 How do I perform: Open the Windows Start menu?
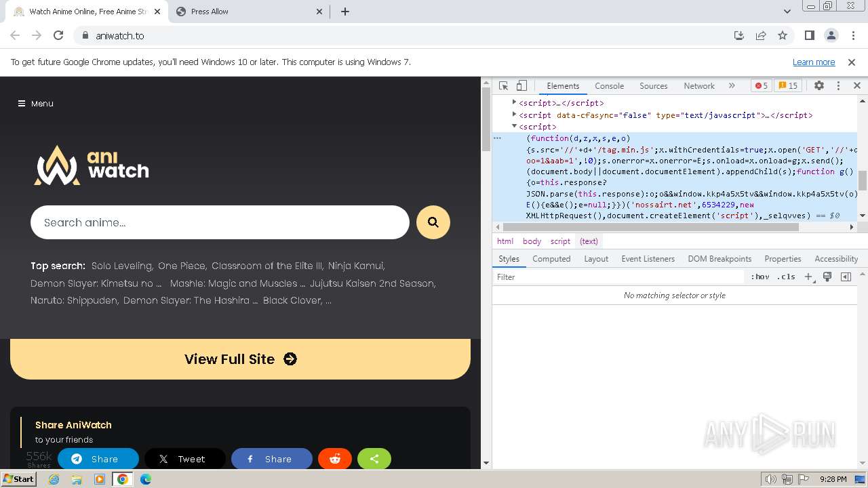coord(18,479)
